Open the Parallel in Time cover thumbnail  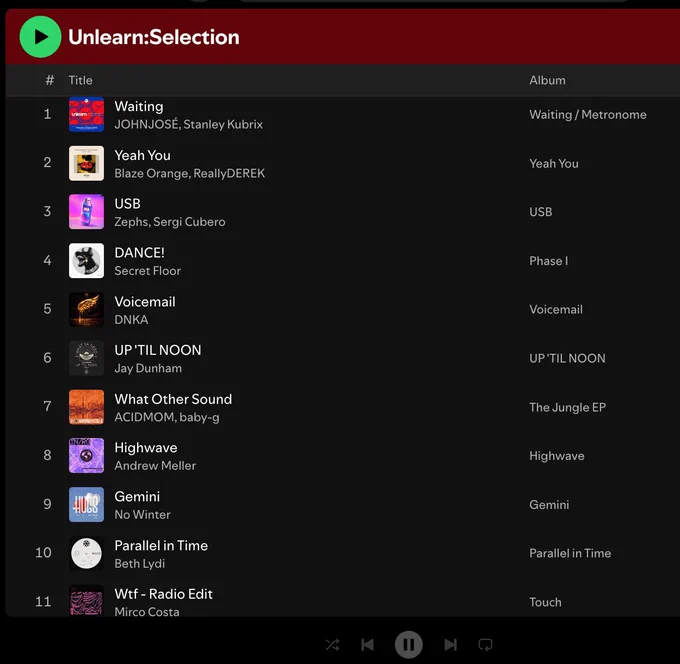[x=86, y=553]
